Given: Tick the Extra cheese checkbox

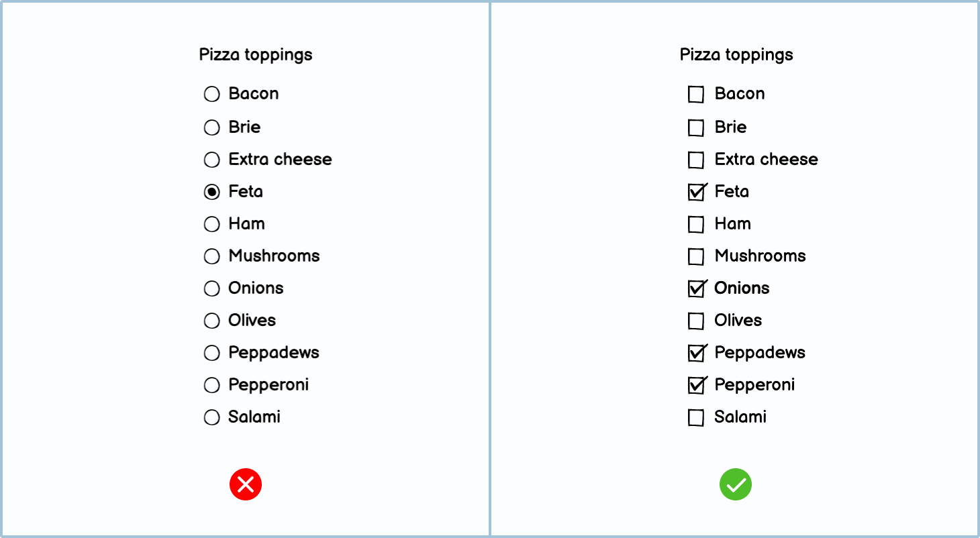Looking at the screenshot, I should (x=696, y=160).
